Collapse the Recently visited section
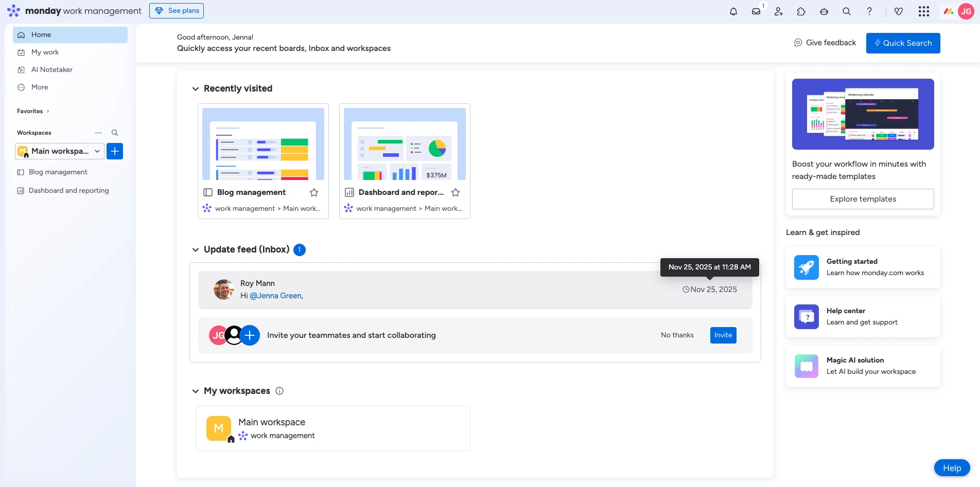Screen dimensions: 980x487 [x=196, y=89]
